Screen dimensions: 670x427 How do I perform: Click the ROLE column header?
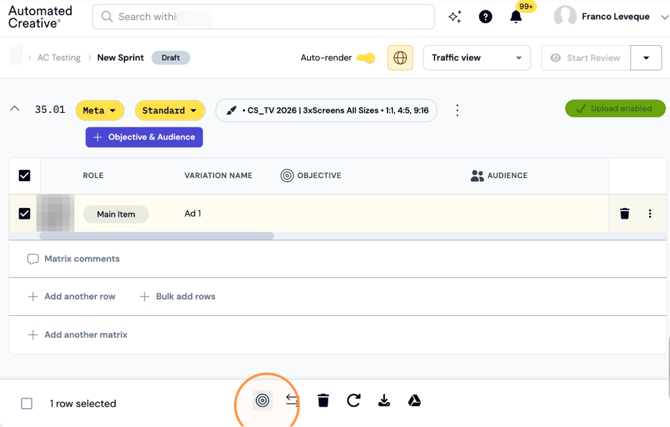(93, 175)
